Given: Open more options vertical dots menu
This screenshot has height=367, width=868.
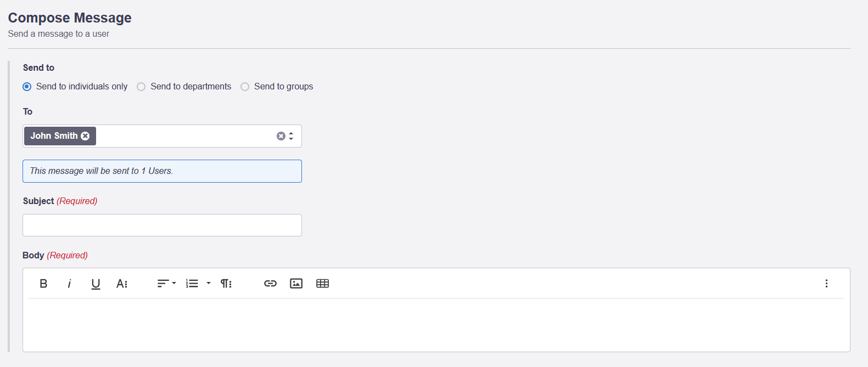Looking at the screenshot, I should click(826, 284).
